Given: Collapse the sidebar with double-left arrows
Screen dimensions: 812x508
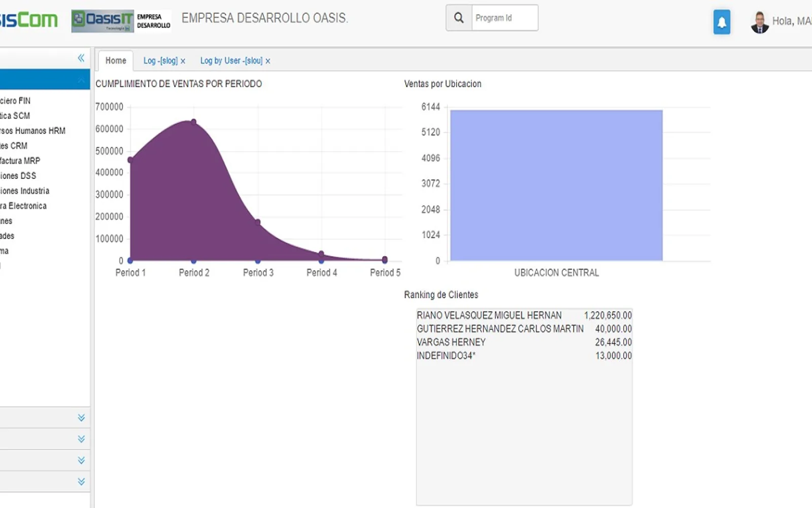Looking at the screenshot, I should [81, 58].
